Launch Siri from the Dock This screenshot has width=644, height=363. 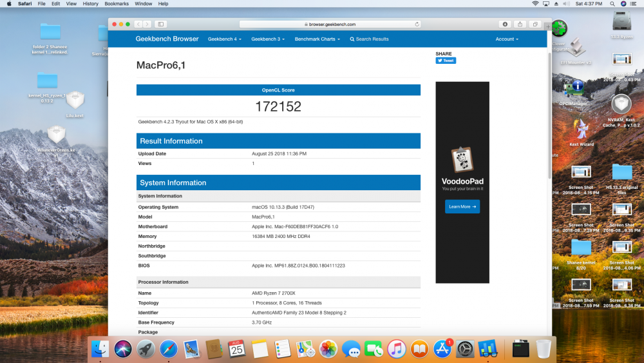pyautogui.click(x=123, y=349)
